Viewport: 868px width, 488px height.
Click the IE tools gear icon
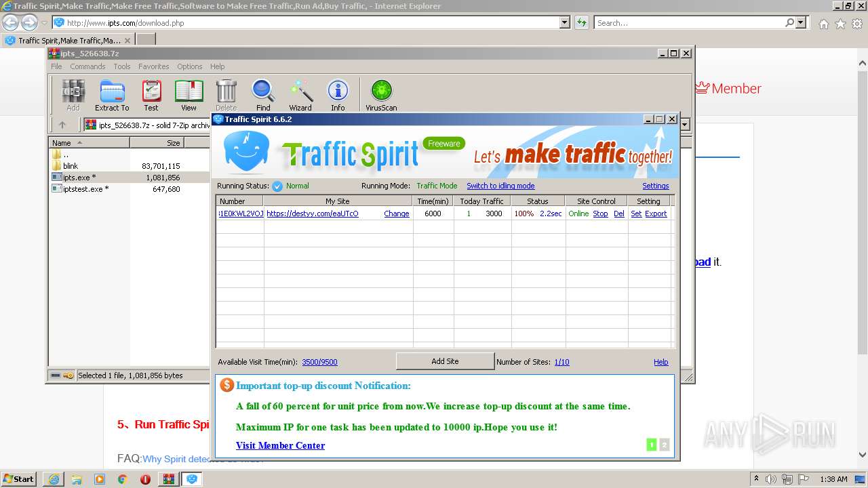(856, 24)
